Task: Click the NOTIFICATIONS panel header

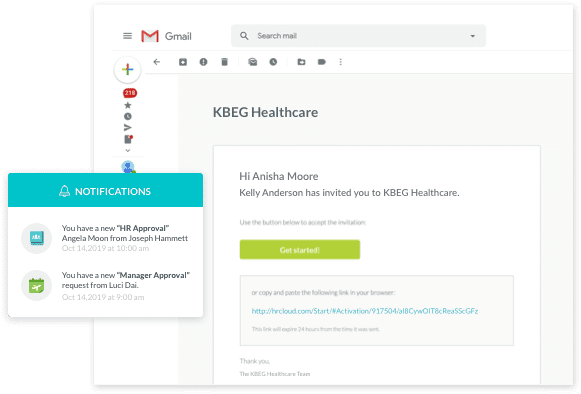Action: 105,190
